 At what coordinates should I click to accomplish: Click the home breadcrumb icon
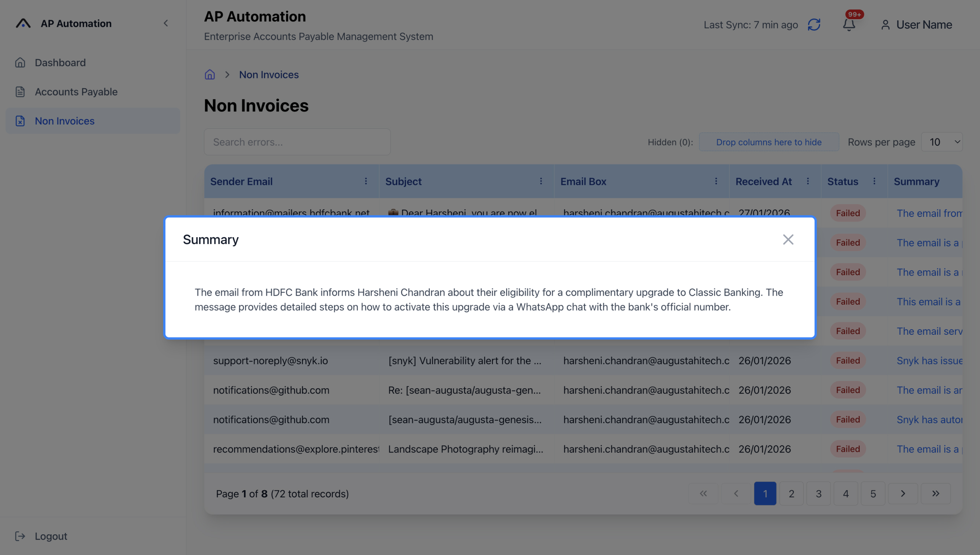(x=210, y=74)
